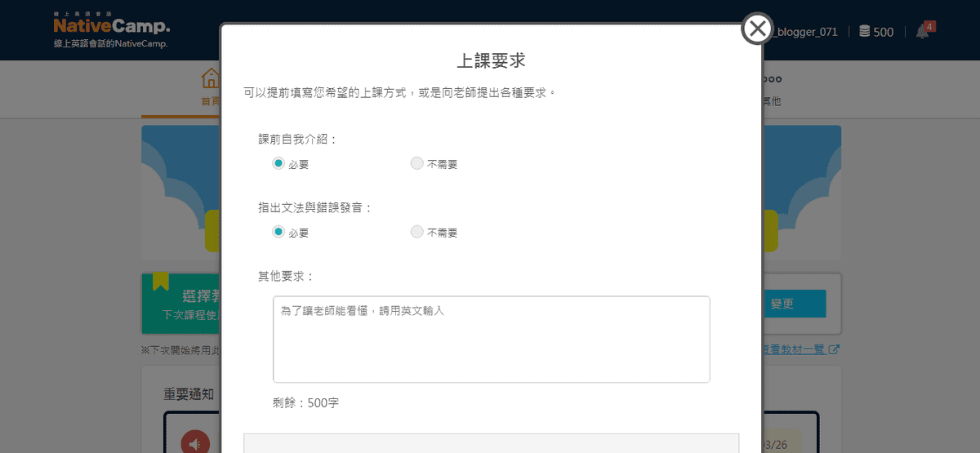
Task: Click the home icon above 首頁
Action: (x=211, y=78)
